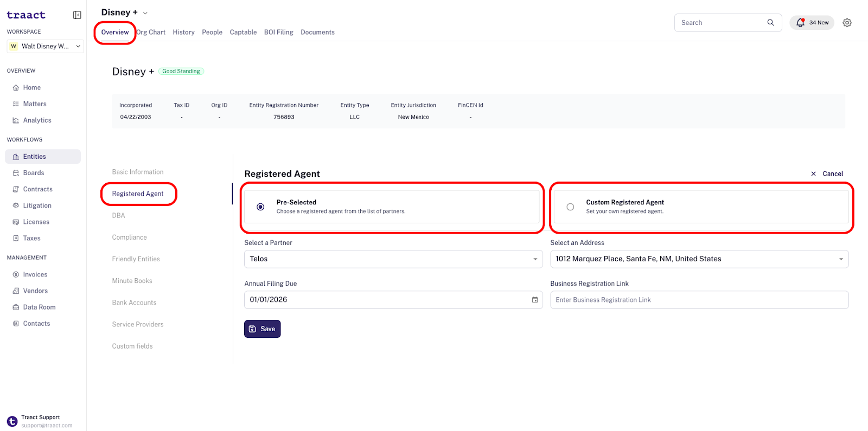
Task: Switch to the Documents tab
Action: pos(317,33)
